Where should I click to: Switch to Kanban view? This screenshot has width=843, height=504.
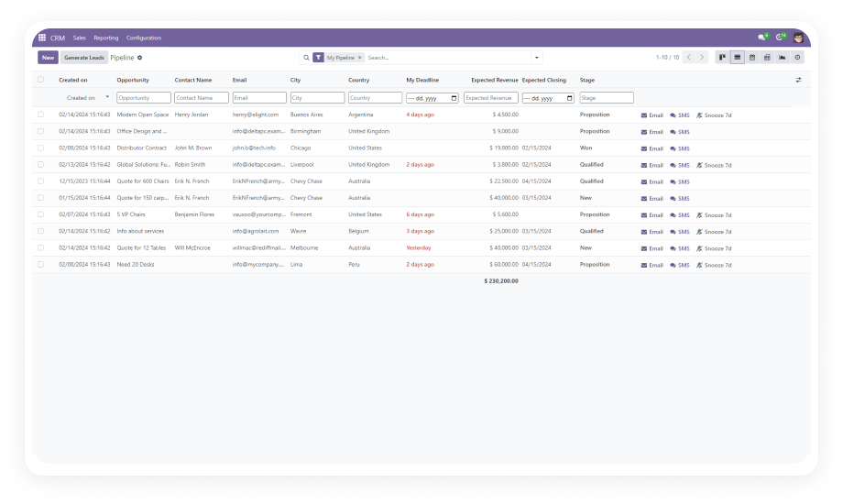722,57
